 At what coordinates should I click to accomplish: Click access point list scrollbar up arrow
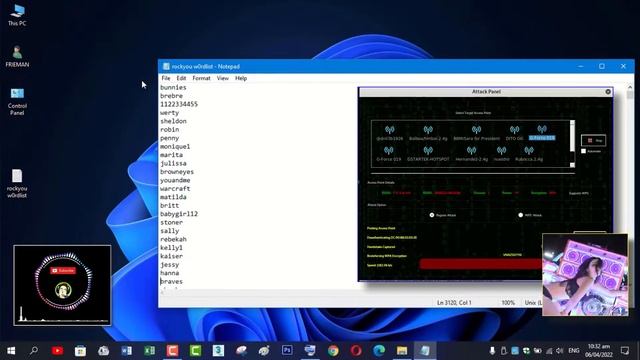point(572,123)
